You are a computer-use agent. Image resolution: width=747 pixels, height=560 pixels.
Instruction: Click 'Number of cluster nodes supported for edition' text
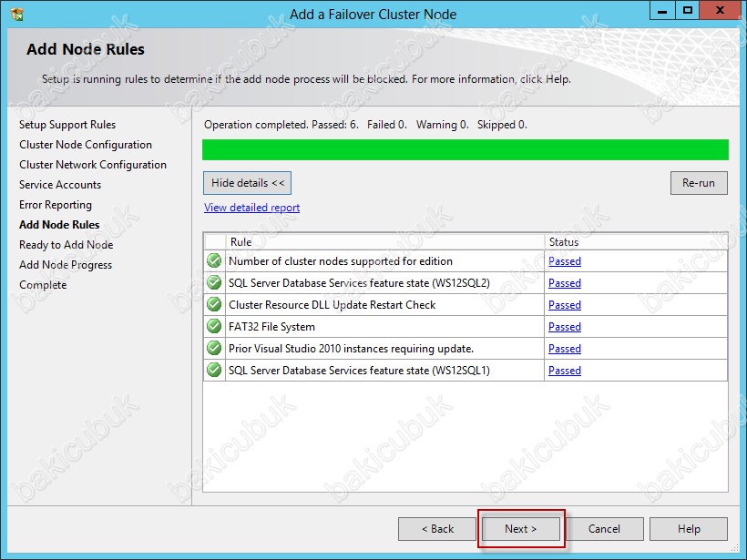point(341,261)
